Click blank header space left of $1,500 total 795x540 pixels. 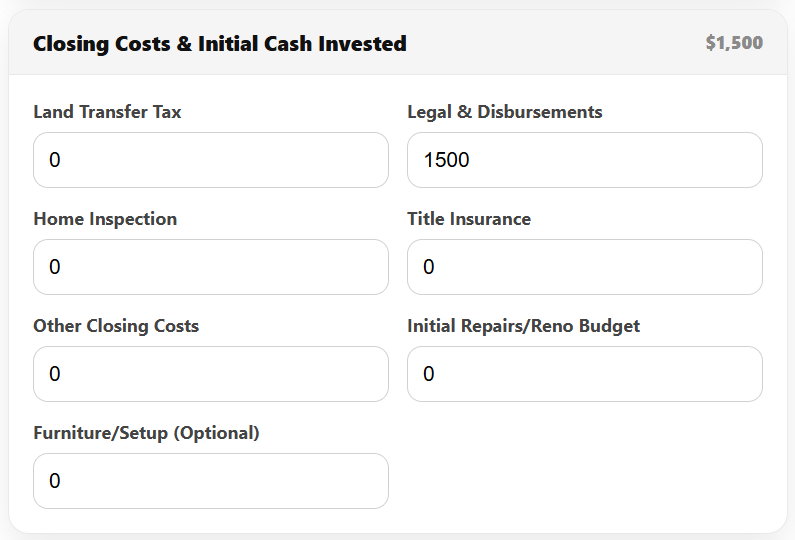[560, 44]
